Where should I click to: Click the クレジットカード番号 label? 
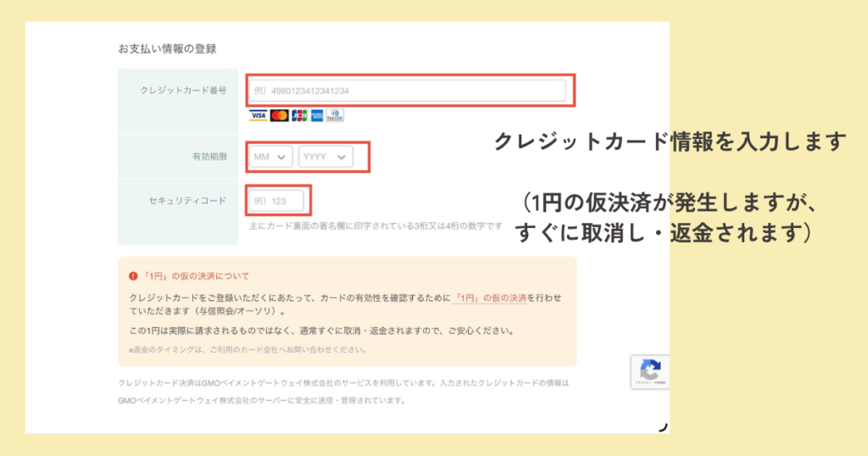click(171, 91)
